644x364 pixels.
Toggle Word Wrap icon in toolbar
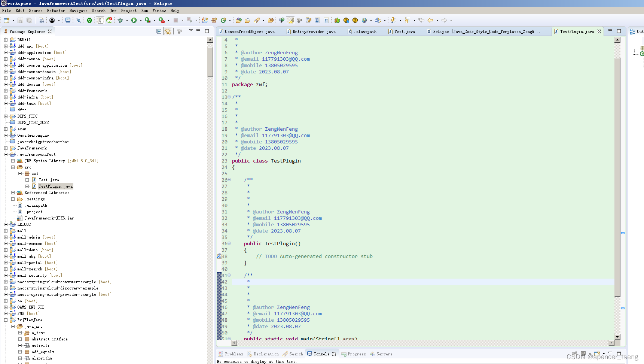[x=308, y=20]
